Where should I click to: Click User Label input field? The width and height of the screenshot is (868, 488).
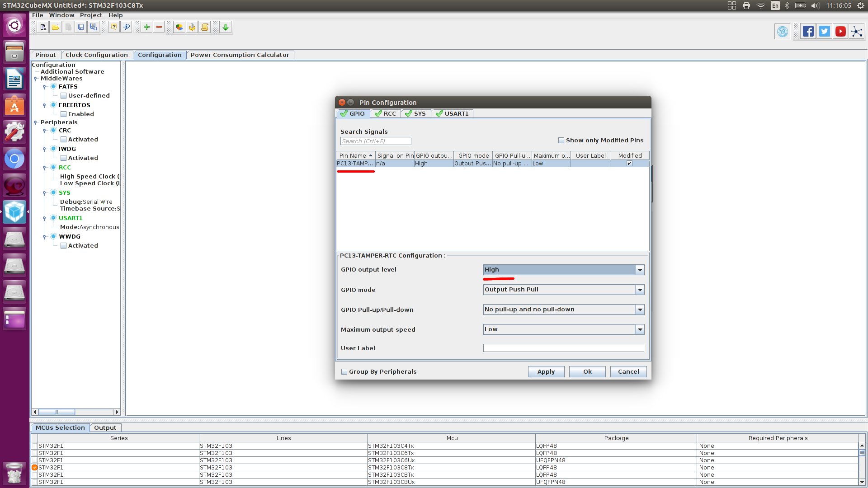tap(563, 348)
